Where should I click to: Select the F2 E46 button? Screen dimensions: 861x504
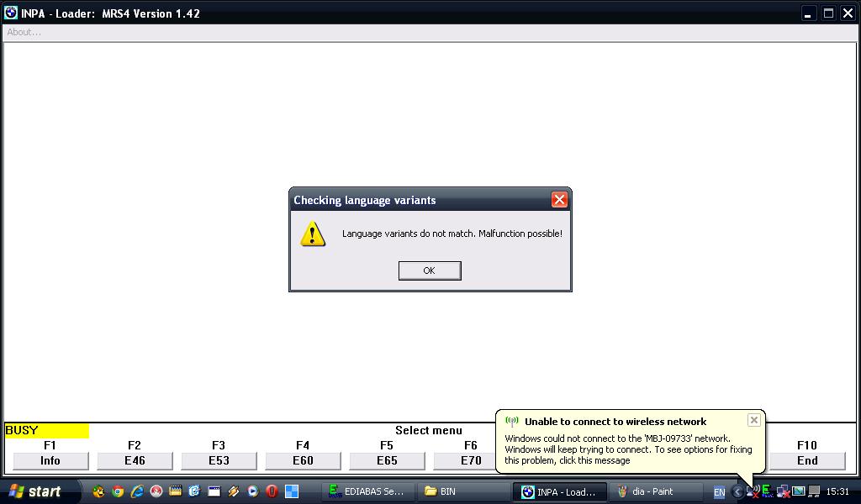coord(135,460)
